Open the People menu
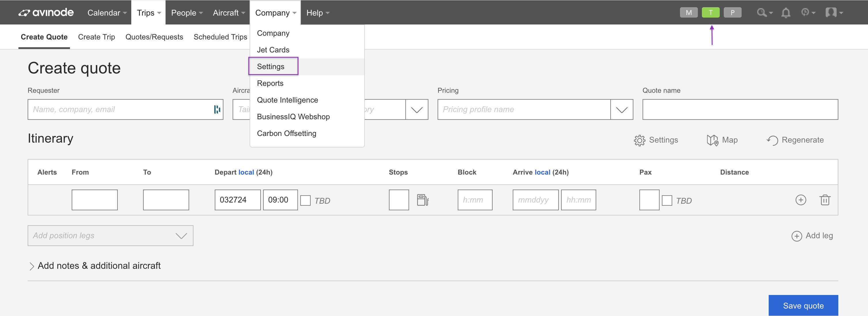This screenshot has height=316, width=868. 187,12
